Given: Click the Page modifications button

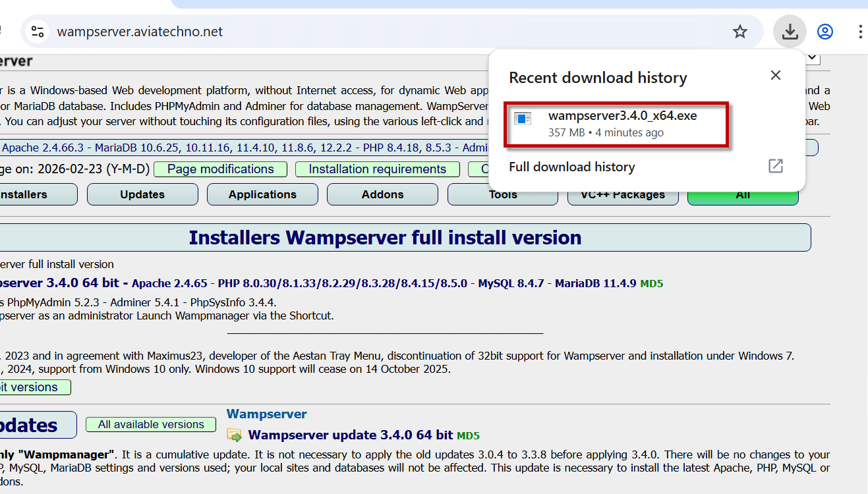Looking at the screenshot, I should pyautogui.click(x=220, y=169).
